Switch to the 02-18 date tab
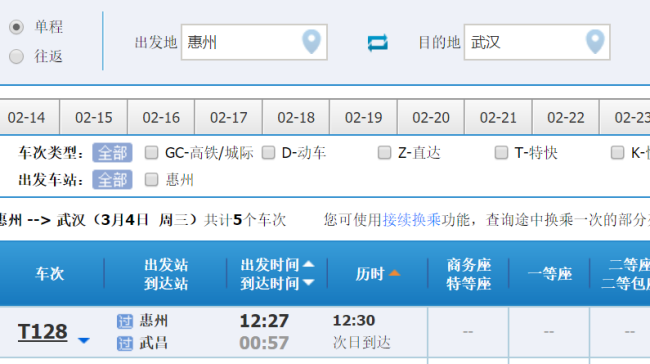 296,117
